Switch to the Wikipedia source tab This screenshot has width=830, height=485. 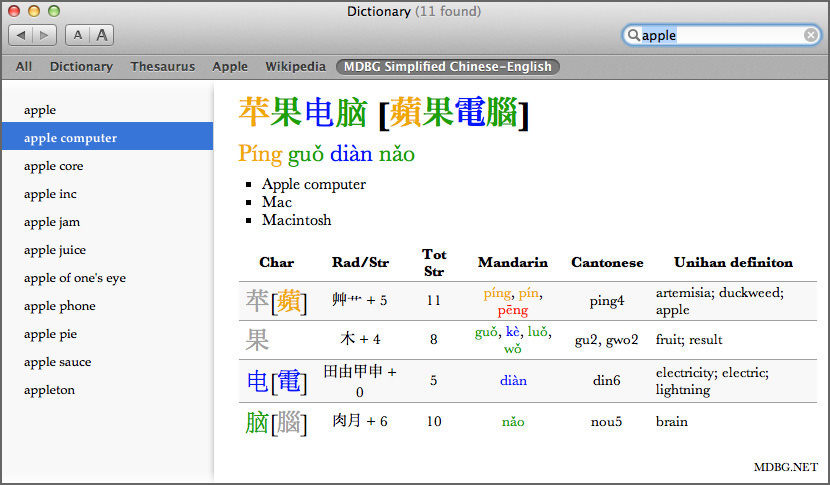(x=295, y=67)
